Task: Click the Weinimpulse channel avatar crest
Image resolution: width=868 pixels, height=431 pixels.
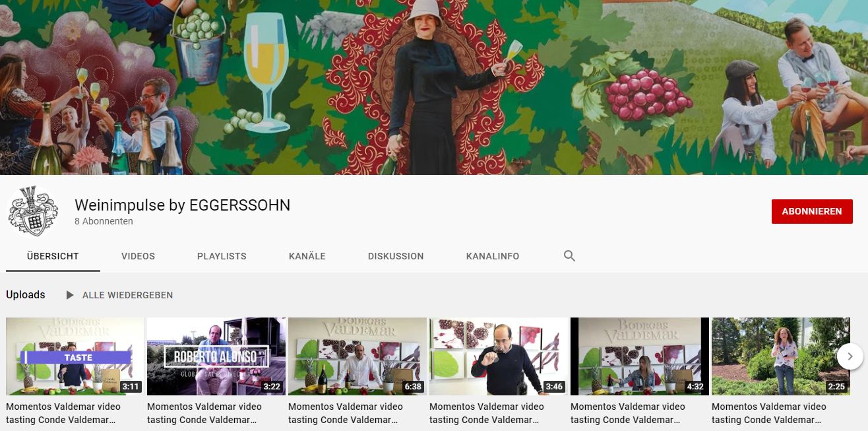Action: click(x=33, y=212)
